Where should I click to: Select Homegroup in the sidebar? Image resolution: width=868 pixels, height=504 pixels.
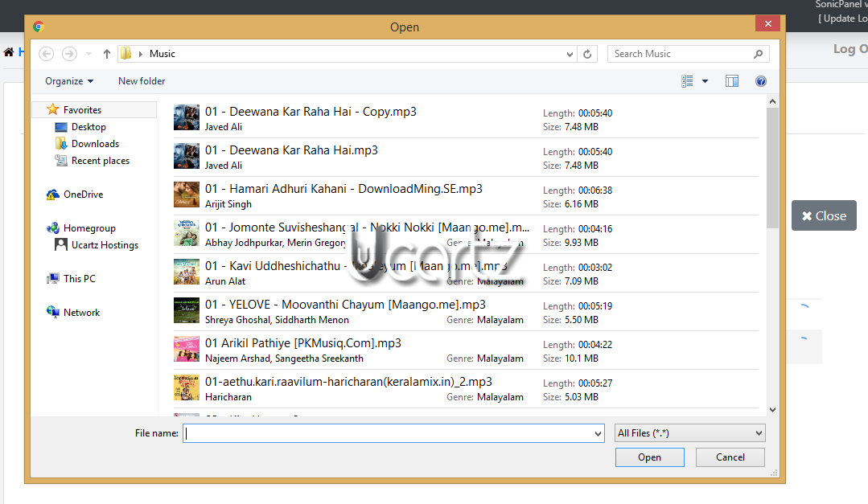89,228
